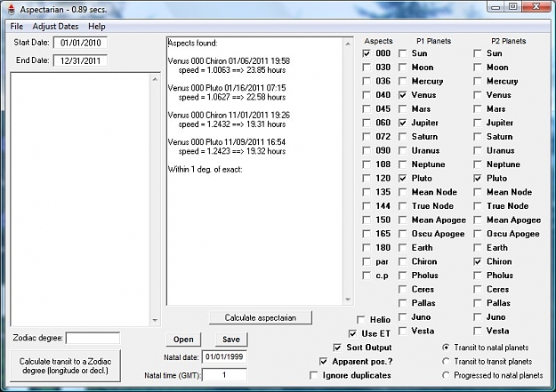Viewport: 556px width, 392px height.
Task: Click the results list scroll-up arrow
Action: tap(348, 44)
